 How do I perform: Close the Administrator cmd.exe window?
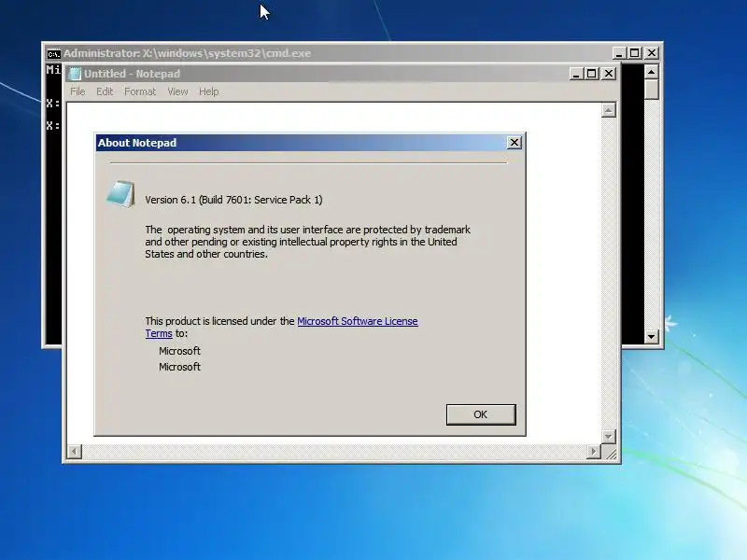[x=652, y=53]
